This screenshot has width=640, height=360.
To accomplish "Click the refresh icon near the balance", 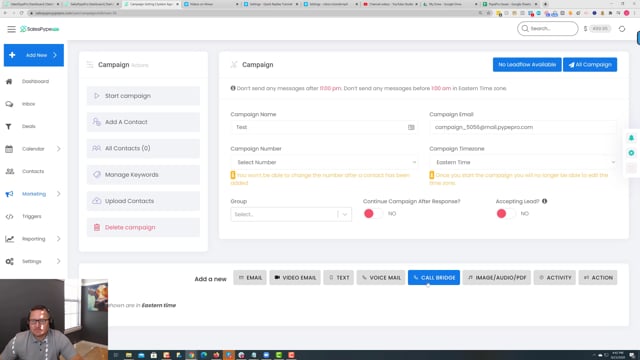I will point(622,29).
